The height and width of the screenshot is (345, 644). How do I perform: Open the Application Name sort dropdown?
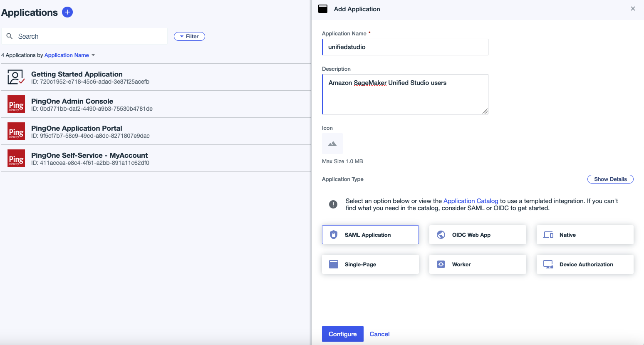click(x=70, y=55)
